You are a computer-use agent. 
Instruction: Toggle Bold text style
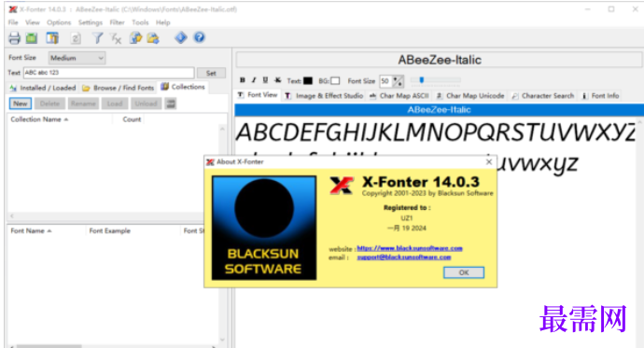[243, 80]
